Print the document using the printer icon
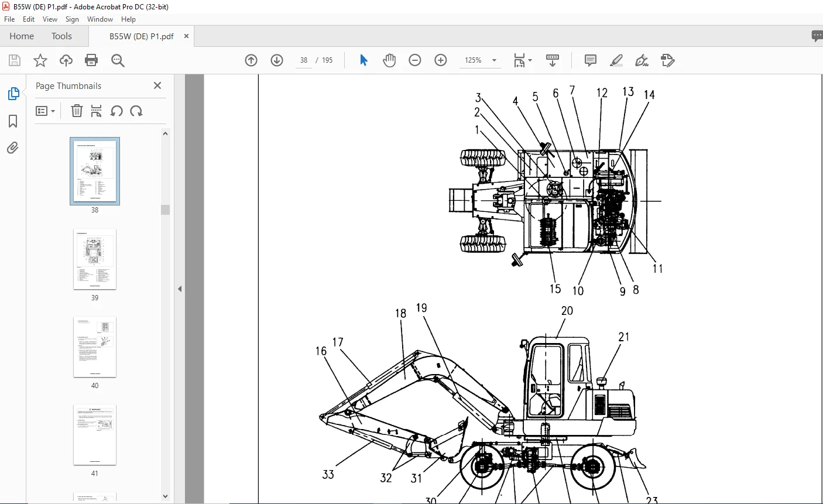Screen dimensions: 823x504 tap(91, 60)
